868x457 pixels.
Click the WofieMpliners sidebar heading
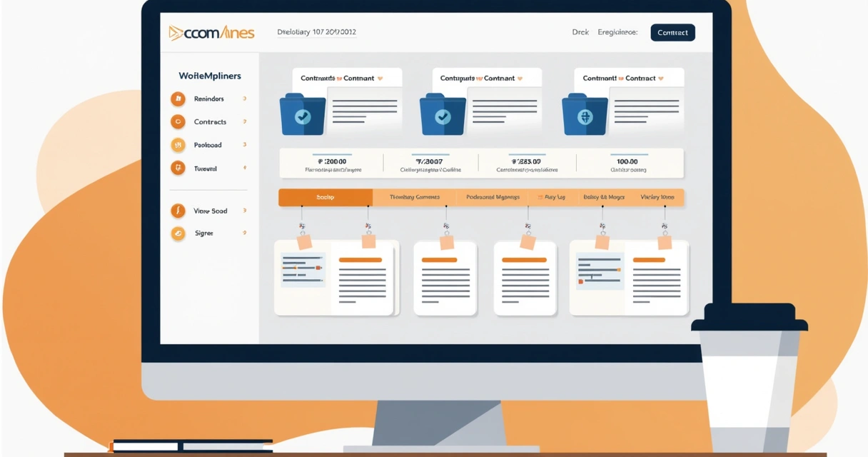[x=210, y=76]
